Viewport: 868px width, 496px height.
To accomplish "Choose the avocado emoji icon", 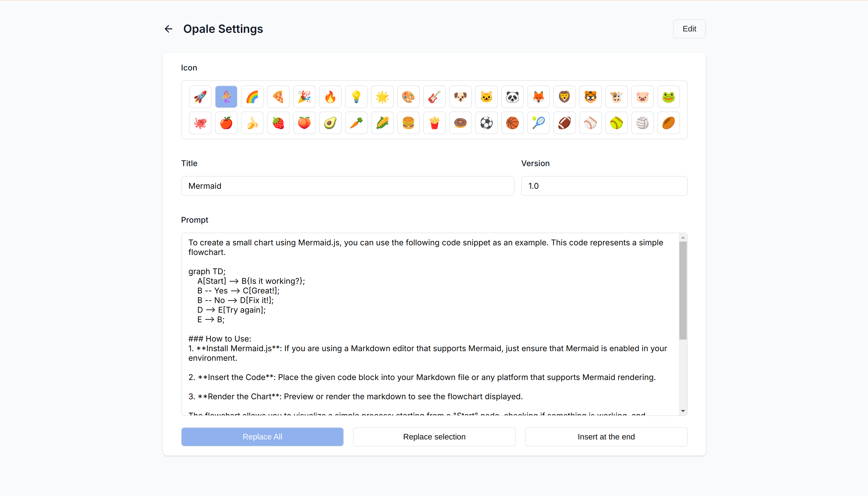I will (x=330, y=123).
